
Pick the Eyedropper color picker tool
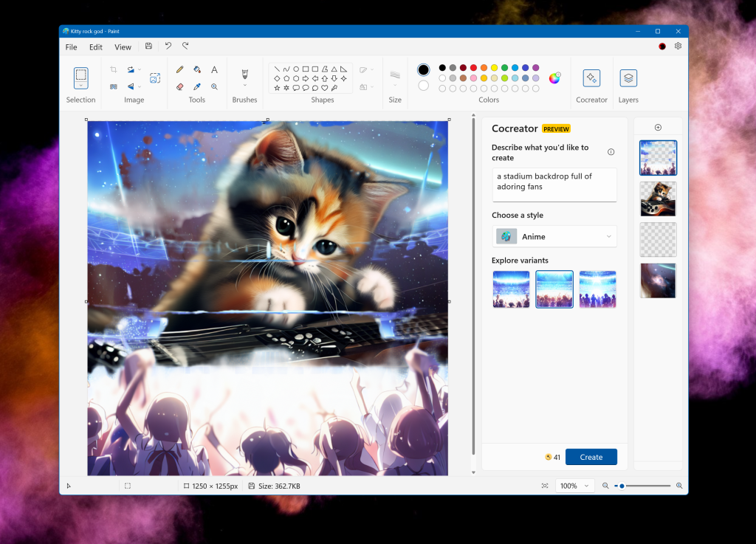coord(196,86)
